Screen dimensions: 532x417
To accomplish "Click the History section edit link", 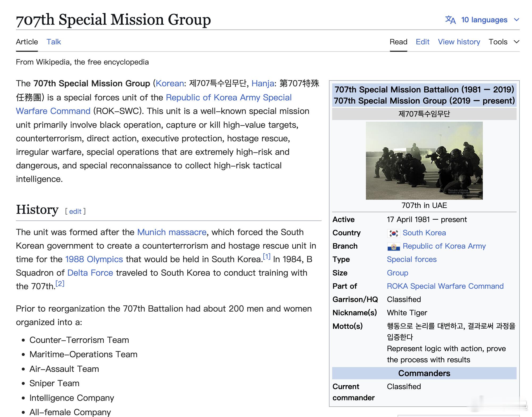I will click(x=75, y=211).
